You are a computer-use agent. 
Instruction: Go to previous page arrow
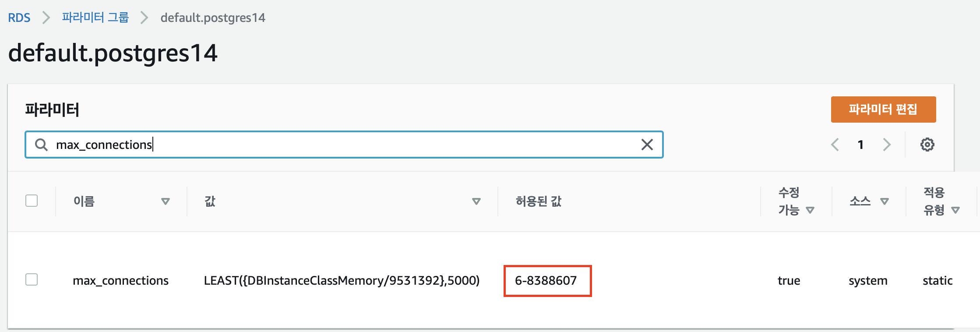pos(835,145)
